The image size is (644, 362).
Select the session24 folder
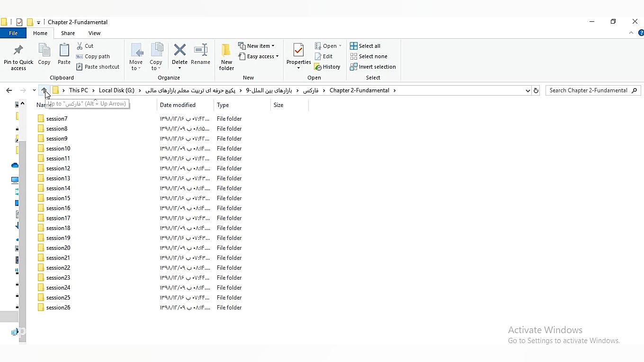58,288
